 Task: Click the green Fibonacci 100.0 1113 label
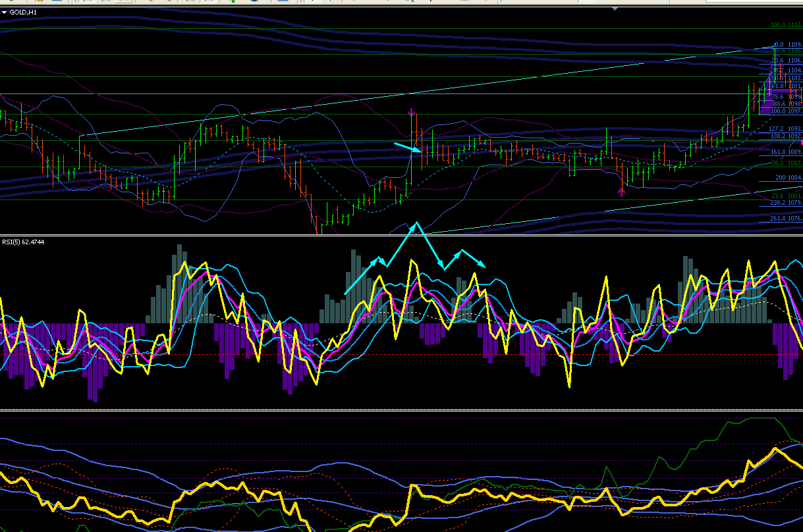tap(786, 25)
